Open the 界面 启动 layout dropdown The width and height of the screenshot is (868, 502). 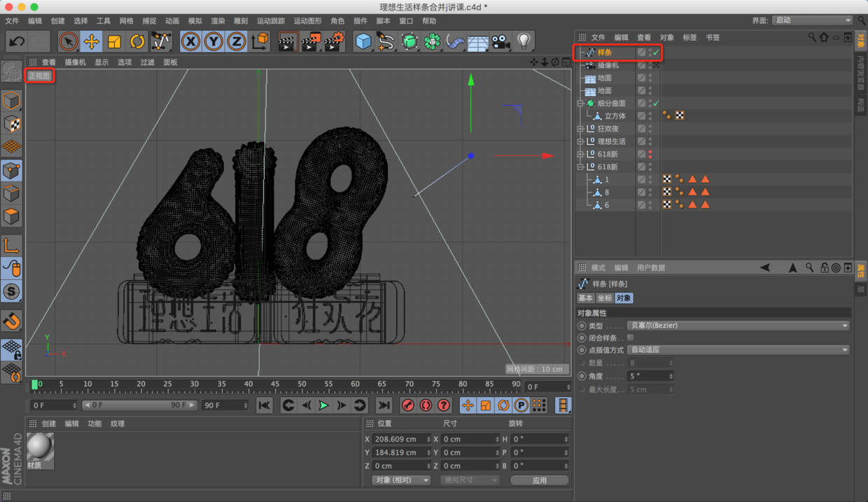click(813, 20)
